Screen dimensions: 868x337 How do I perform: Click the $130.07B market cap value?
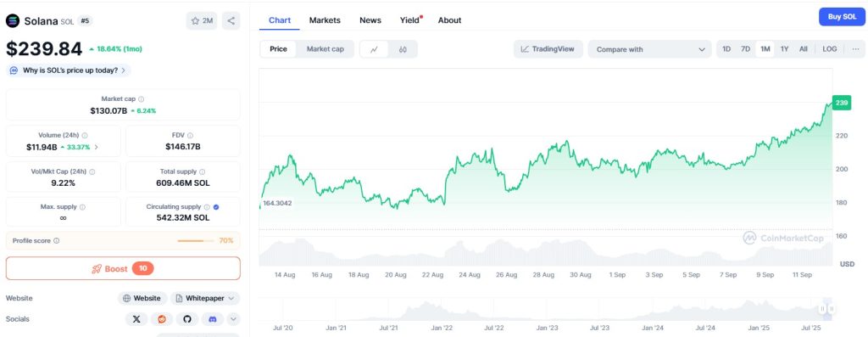(108, 111)
